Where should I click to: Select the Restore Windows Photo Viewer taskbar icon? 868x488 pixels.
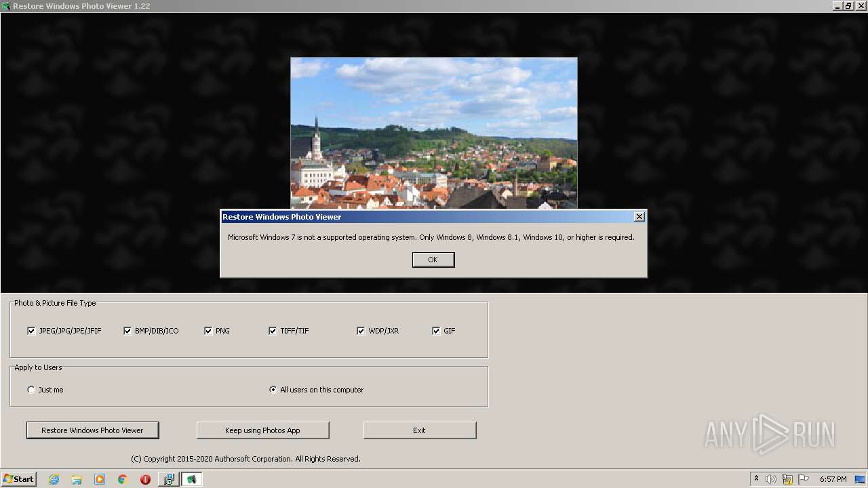(191, 479)
